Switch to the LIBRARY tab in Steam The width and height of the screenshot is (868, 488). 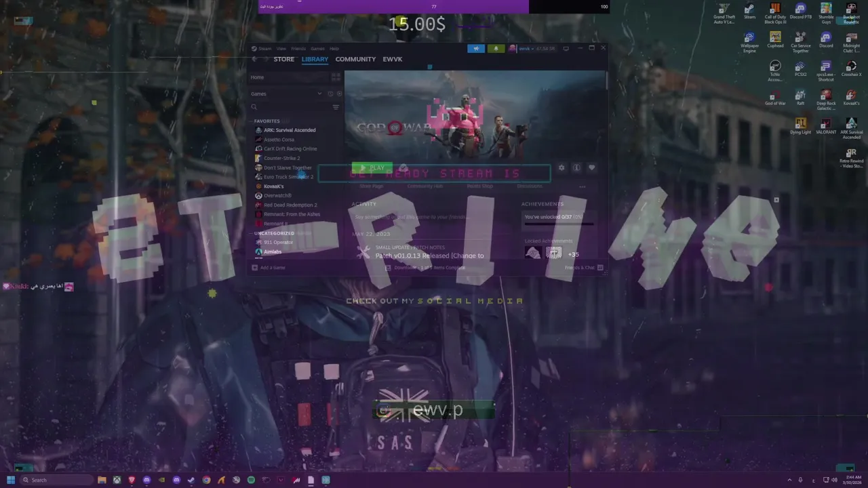click(x=315, y=59)
